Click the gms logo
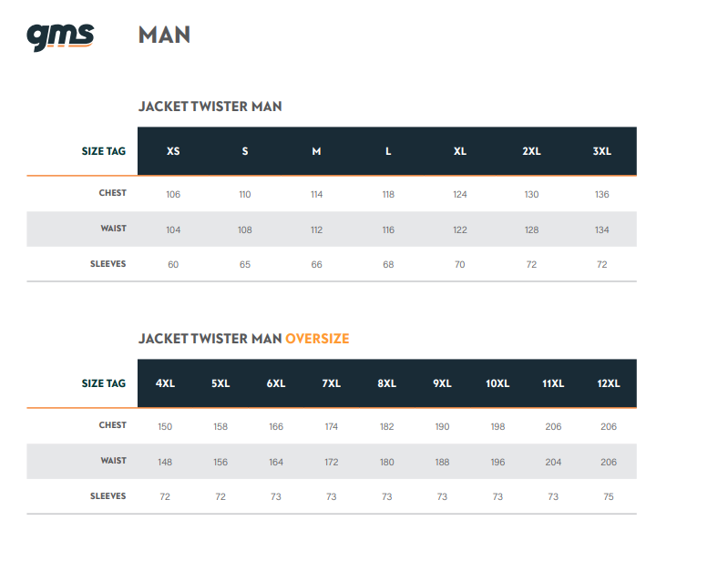 (60, 37)
